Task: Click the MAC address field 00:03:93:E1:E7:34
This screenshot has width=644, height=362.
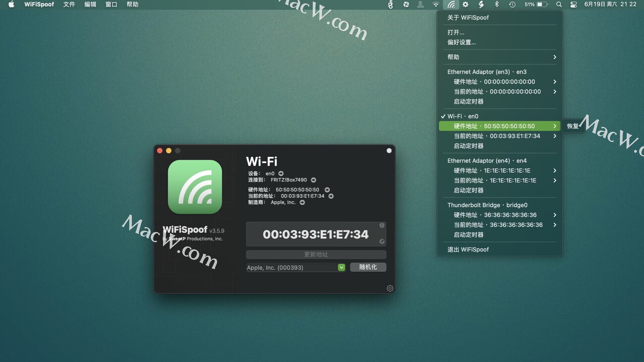Action: pos(316,234)
